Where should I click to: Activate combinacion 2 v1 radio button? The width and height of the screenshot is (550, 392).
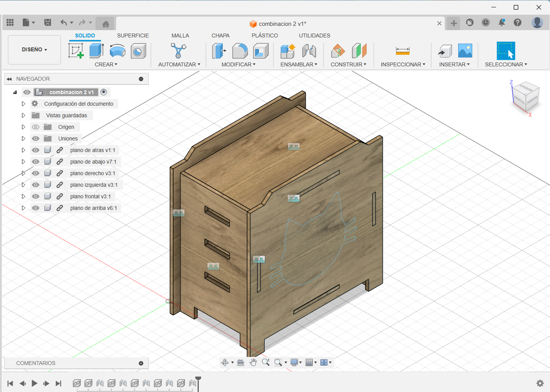[x=103, y=92]
